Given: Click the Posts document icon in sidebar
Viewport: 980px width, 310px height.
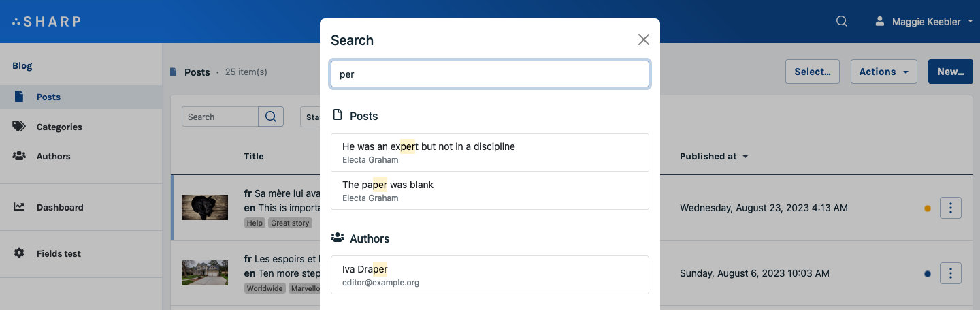Looking at the screenshot, I should pos(19,97).
